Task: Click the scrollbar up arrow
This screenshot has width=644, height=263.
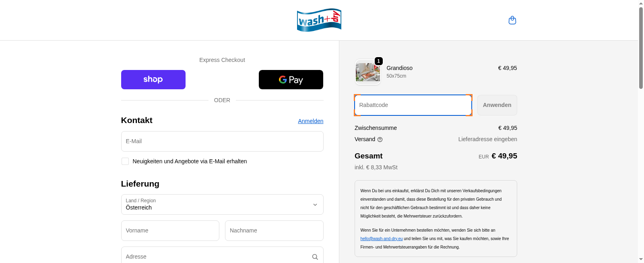Action: (x=641, y=3)
